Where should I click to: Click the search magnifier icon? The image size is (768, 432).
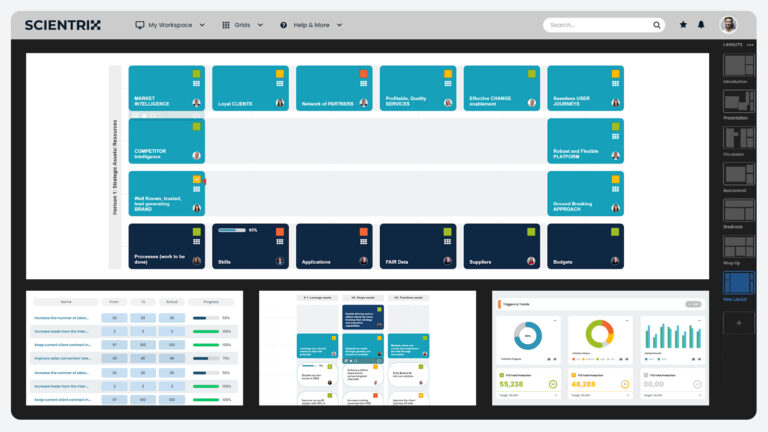coord(656,25)
